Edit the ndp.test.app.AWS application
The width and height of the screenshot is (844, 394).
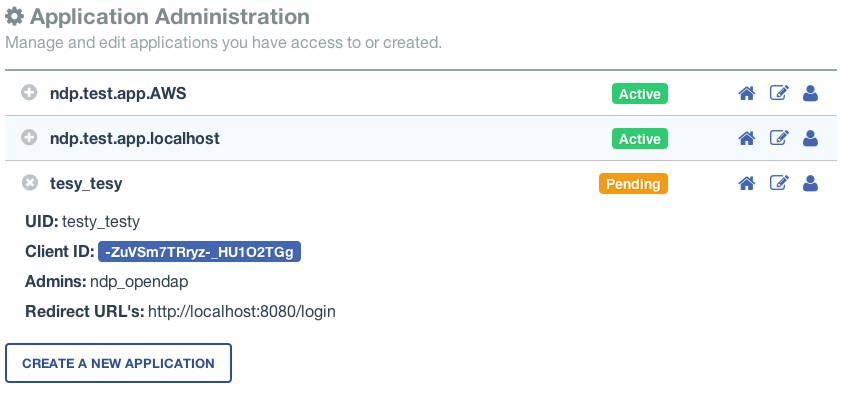coord(779,94)
